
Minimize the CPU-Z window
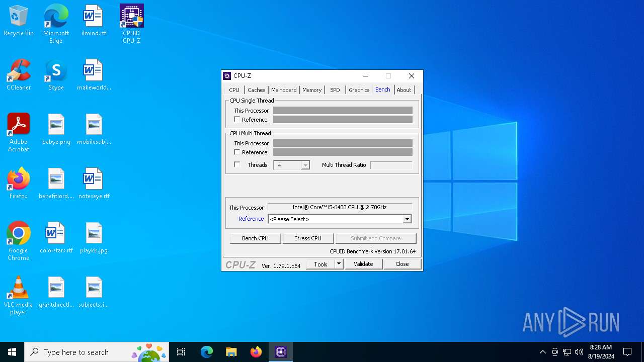(366, 76)
